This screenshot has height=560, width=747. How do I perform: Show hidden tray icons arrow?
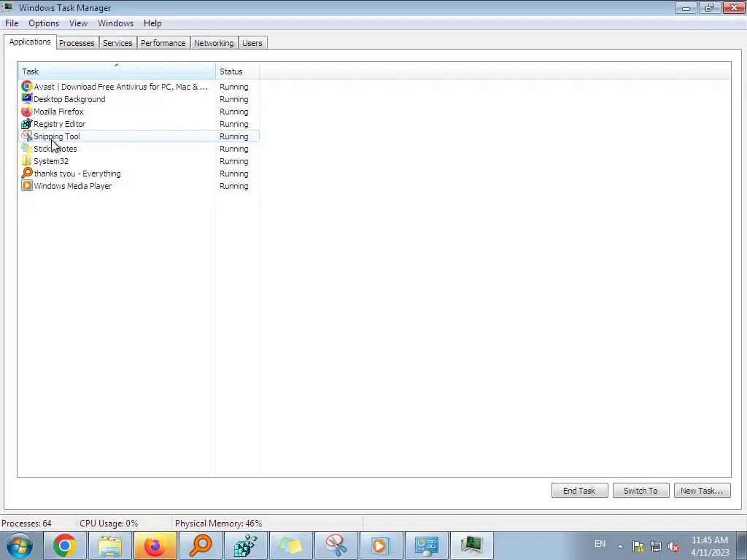tap(620, 546)
